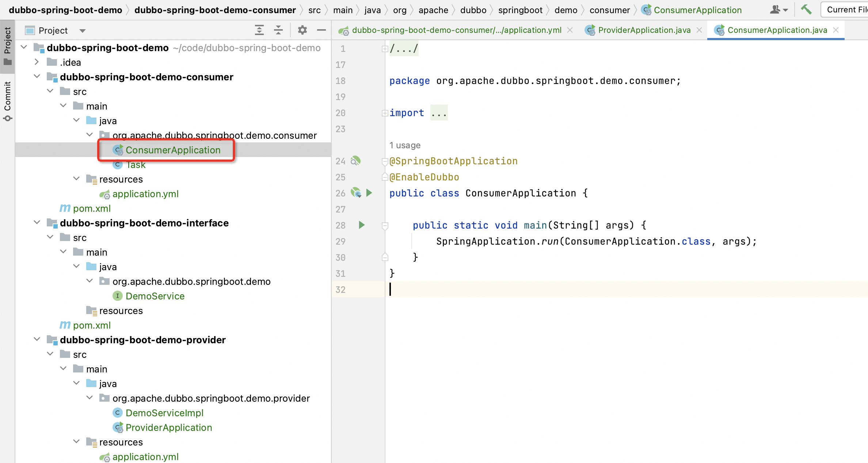This screenshot has height=463, width=868.
Task: Click the Expand All icon in Project panel
Action: pyautogui.click(x=259, y=30)
